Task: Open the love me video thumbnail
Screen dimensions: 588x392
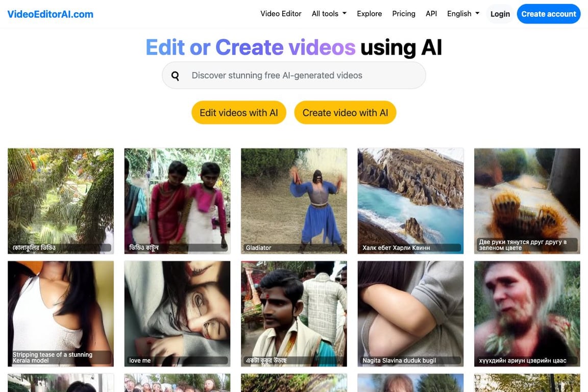Action: click(177, 313)
